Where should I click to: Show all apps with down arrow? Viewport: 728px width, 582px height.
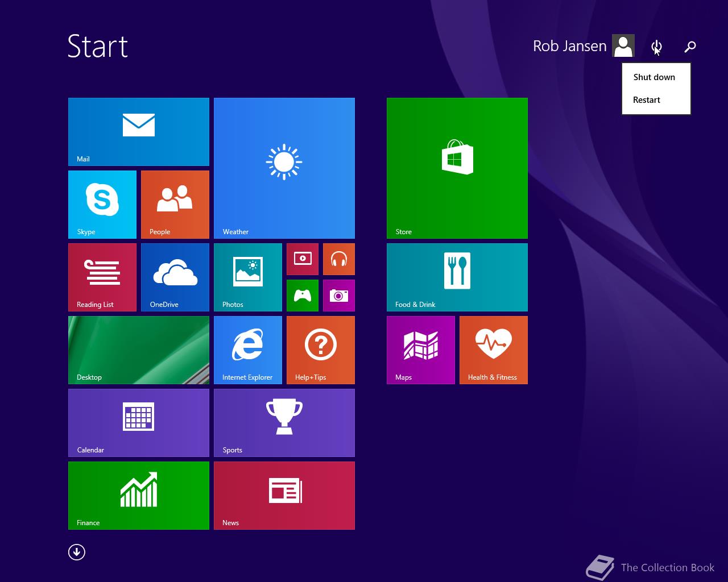77,552
